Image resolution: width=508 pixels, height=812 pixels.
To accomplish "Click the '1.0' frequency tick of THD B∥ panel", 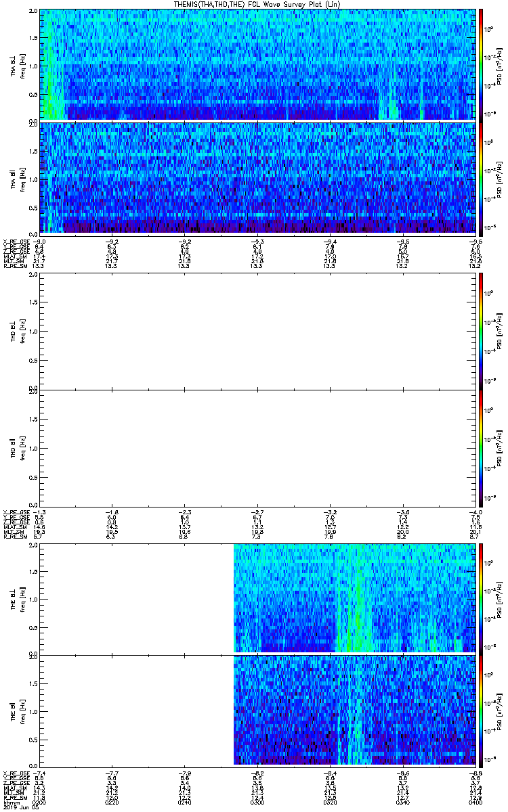I will coord(33,448).
